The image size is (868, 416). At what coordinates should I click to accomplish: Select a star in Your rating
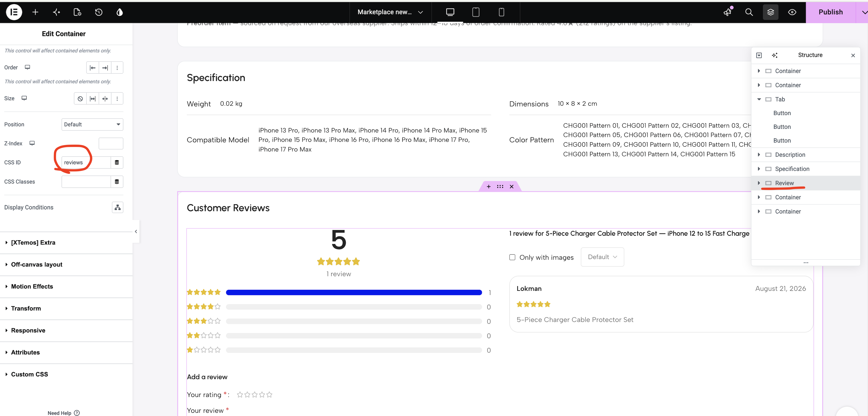point(254,395)
